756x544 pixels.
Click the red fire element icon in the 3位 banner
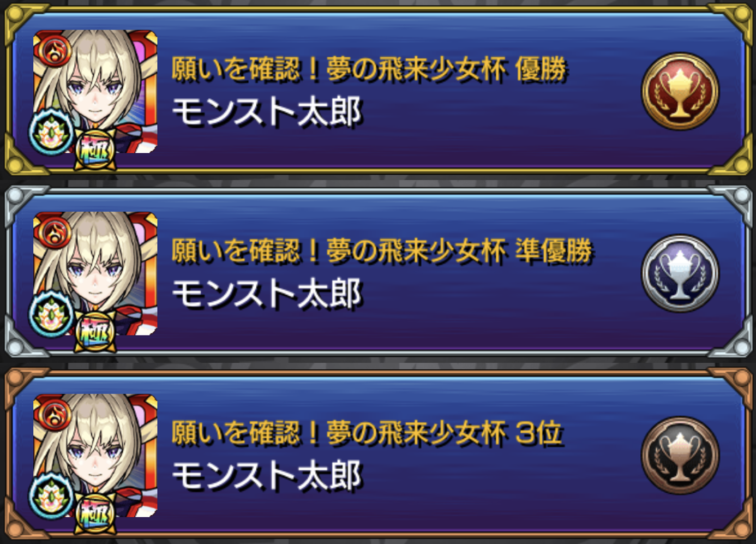click(x=53, y=415)
